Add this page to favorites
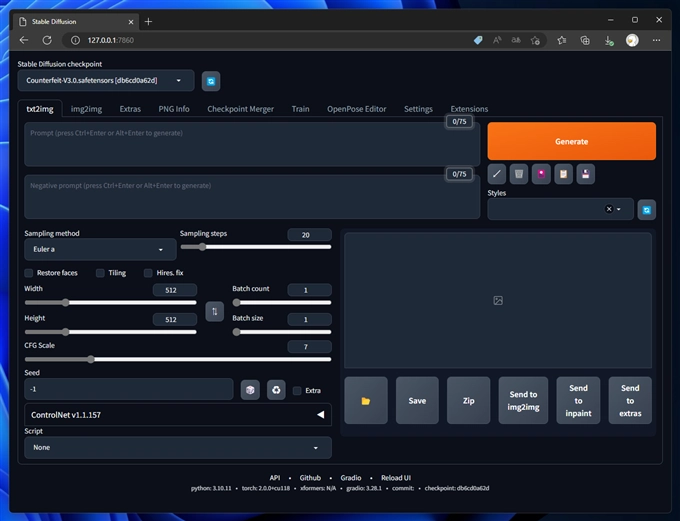 (x=535, y=40)
